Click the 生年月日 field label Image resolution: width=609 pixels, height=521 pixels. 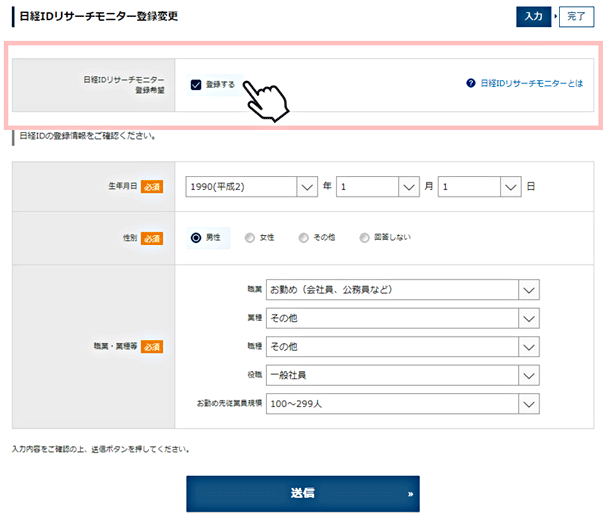click(x=123, y=186)
